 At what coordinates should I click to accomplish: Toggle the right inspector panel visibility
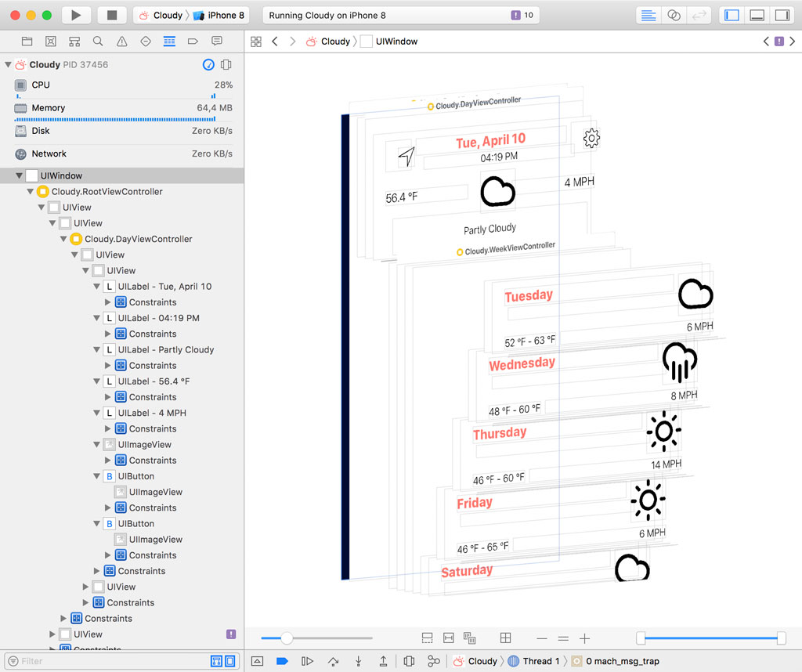[782, 15]
